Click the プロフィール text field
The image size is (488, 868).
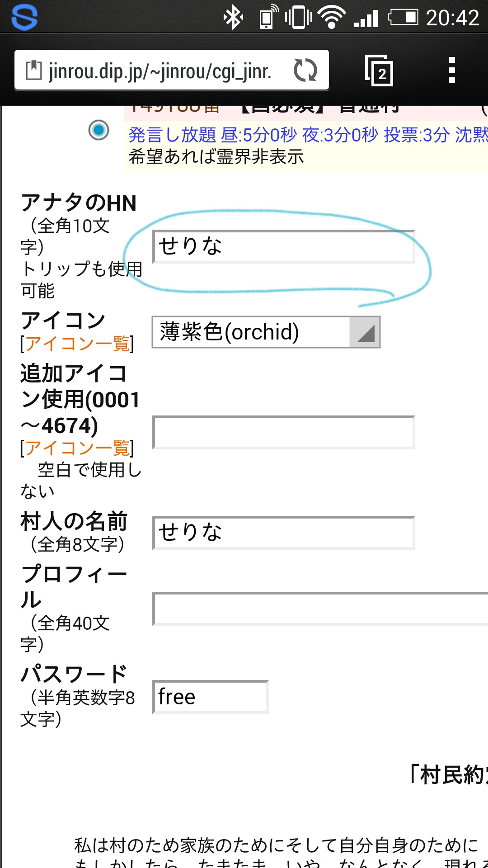(320, 609)
